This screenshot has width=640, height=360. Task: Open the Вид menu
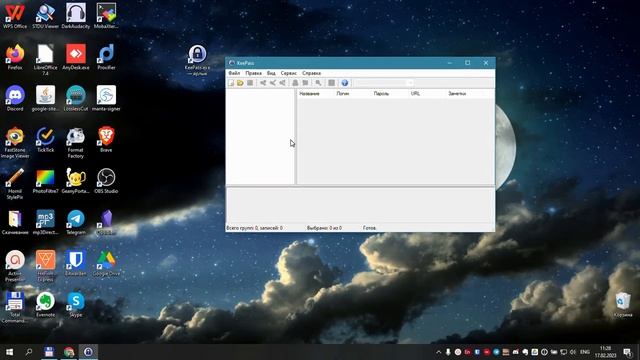click(271, 73)
